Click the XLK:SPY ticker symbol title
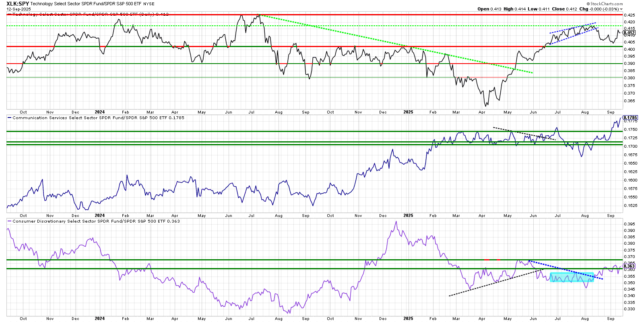Image resolution: width=644 pixels, height=322 pixels. [18, 4]
